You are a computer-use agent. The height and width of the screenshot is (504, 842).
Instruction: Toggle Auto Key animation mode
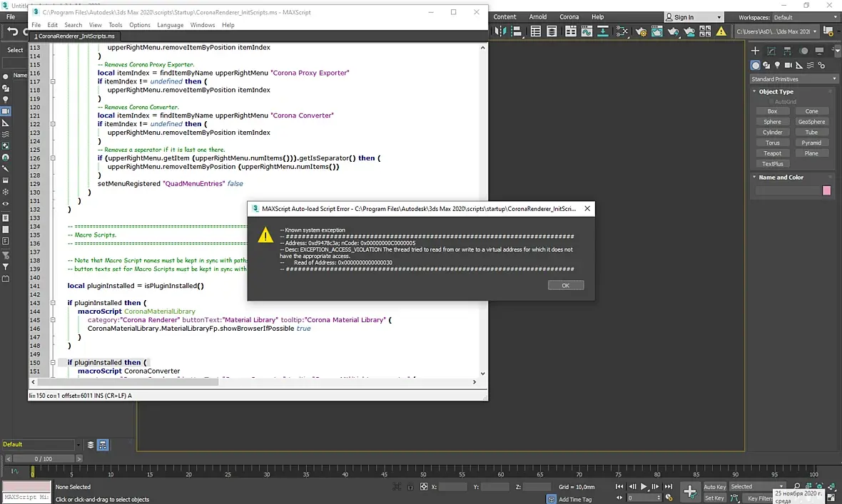[714, 488]
